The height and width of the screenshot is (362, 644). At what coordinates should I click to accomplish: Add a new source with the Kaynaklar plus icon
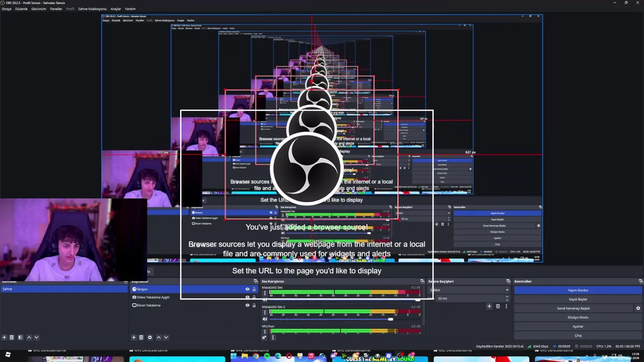click(x=133, y=337)
